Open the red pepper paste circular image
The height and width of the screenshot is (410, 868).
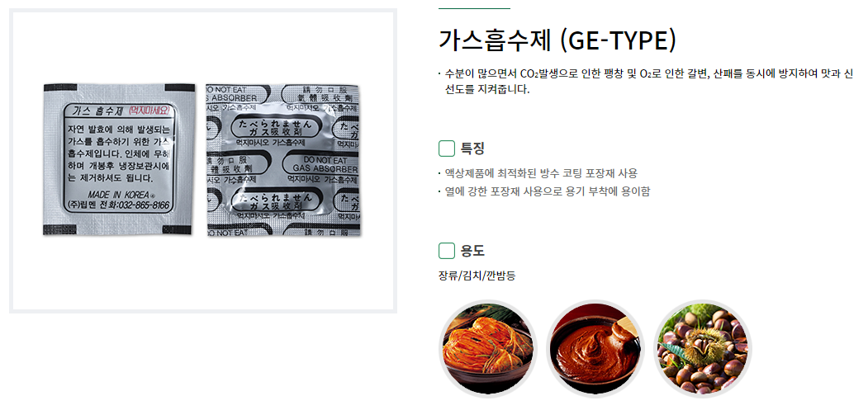tap(595, 349)
